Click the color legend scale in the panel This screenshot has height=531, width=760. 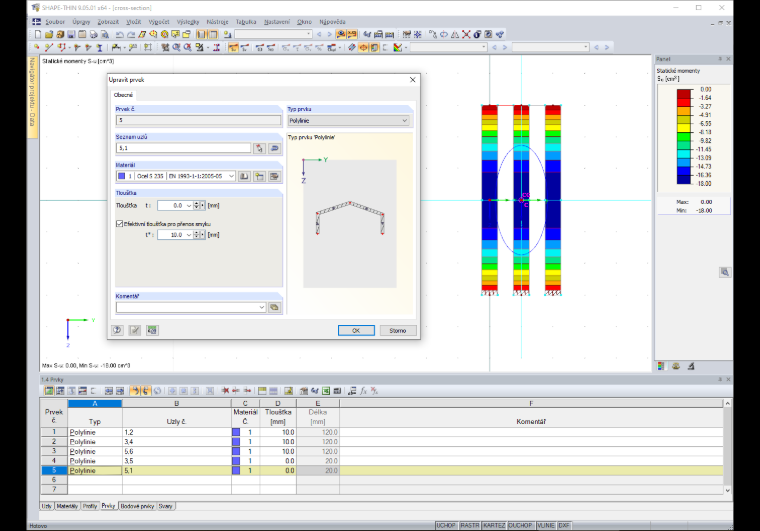(x=684, y=137)
